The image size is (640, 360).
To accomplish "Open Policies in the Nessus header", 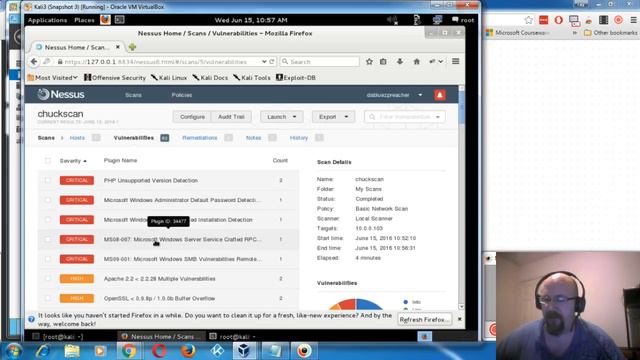I will (x=182, y=95).
